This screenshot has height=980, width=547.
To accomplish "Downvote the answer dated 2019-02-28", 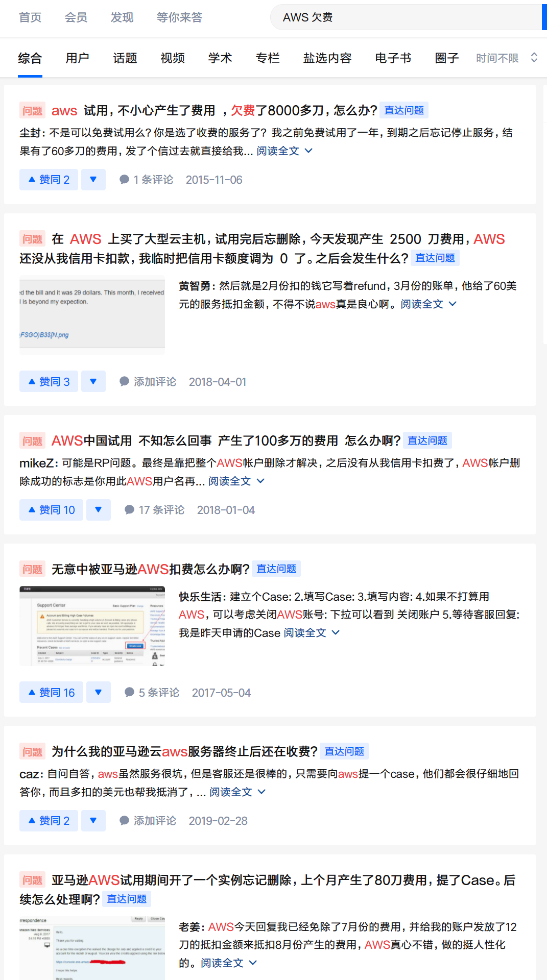I will click(x=93, y=820).
